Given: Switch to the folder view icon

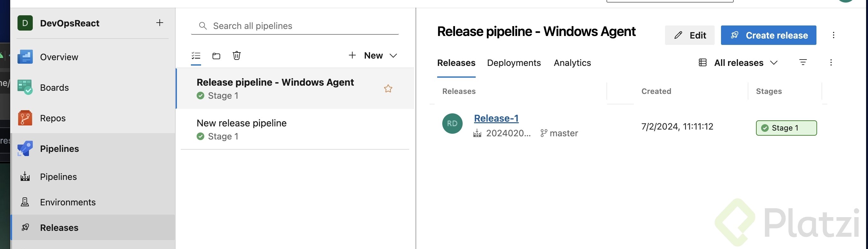Looking at the screenshot, I should pos(216,56).
